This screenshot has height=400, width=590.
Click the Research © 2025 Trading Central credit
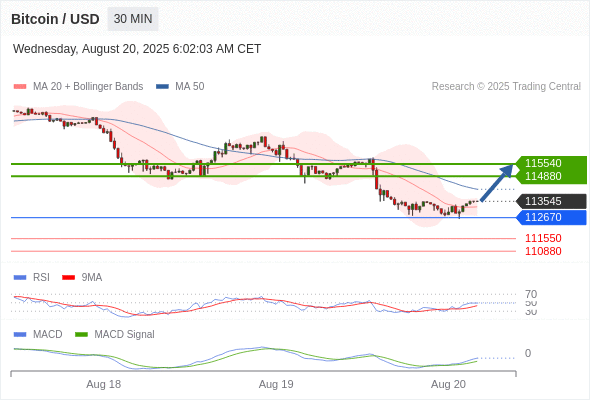click(x=506, y=87)
